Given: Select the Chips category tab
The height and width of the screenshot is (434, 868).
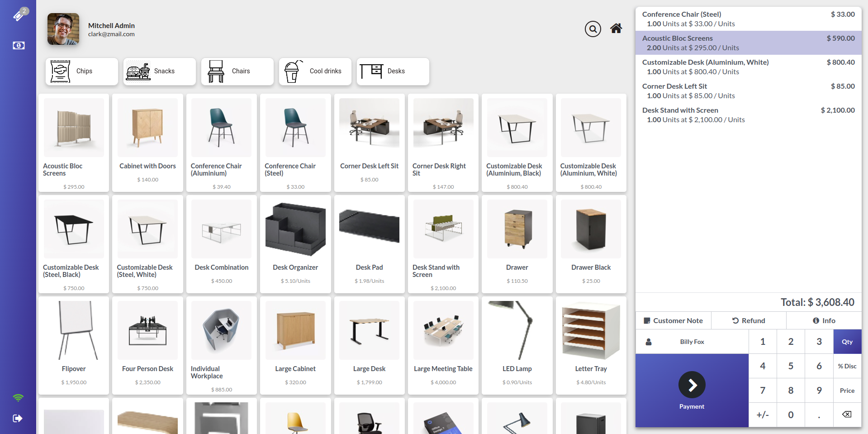Looking at the screenshot, I should pyautogui.click(x=82, y=72).
